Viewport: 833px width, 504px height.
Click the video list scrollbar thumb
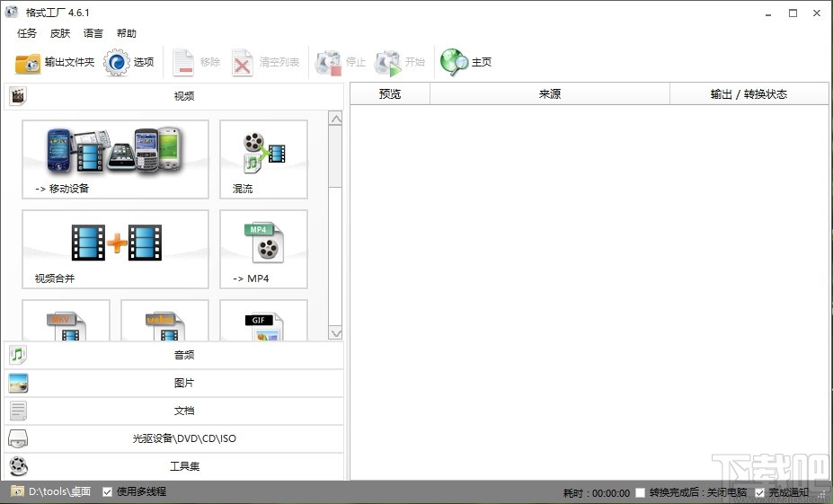(335, 156)
